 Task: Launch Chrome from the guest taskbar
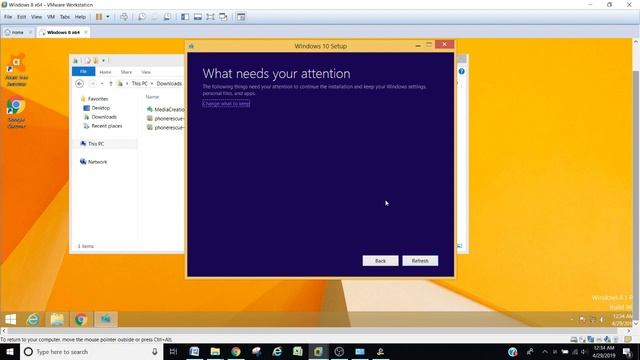click(81, 319)
